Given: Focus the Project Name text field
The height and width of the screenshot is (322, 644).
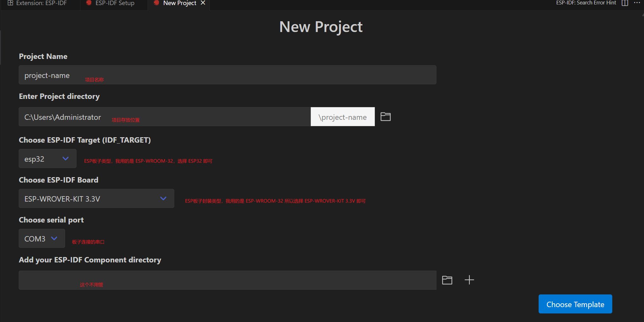Looking at the screenshot, I should pyautogui.click(x=227, y=75).
